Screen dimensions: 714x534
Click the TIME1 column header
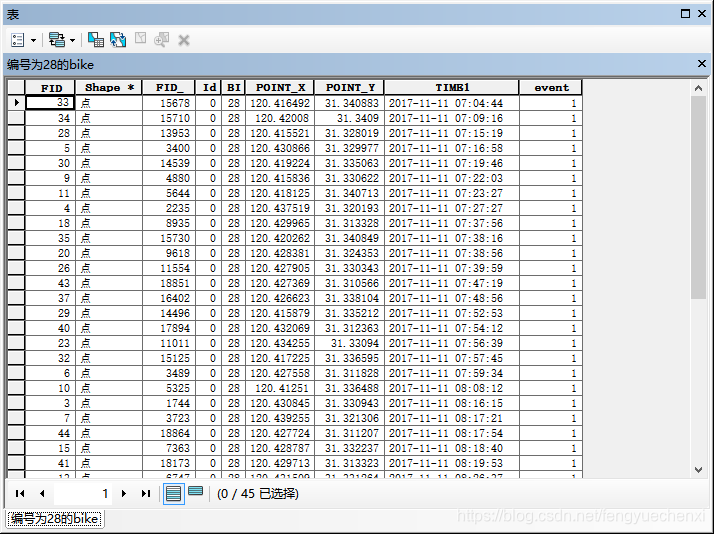pos(452,87)
